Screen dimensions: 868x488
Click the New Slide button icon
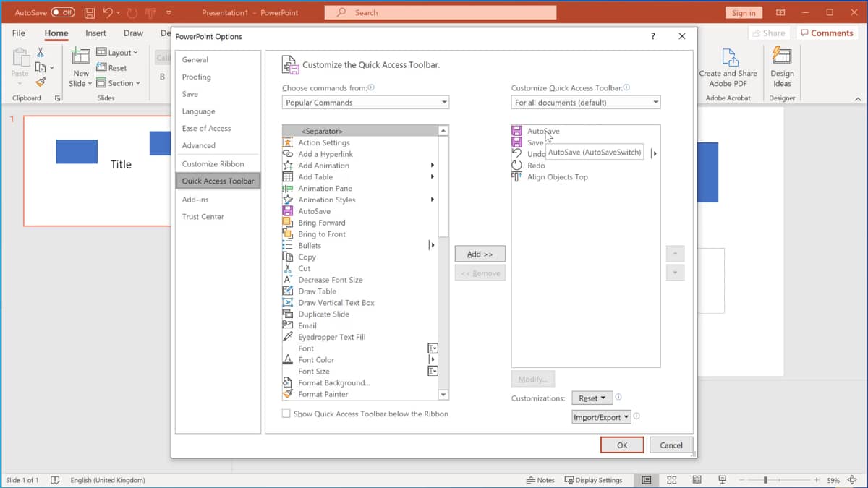tap(81, 57)
